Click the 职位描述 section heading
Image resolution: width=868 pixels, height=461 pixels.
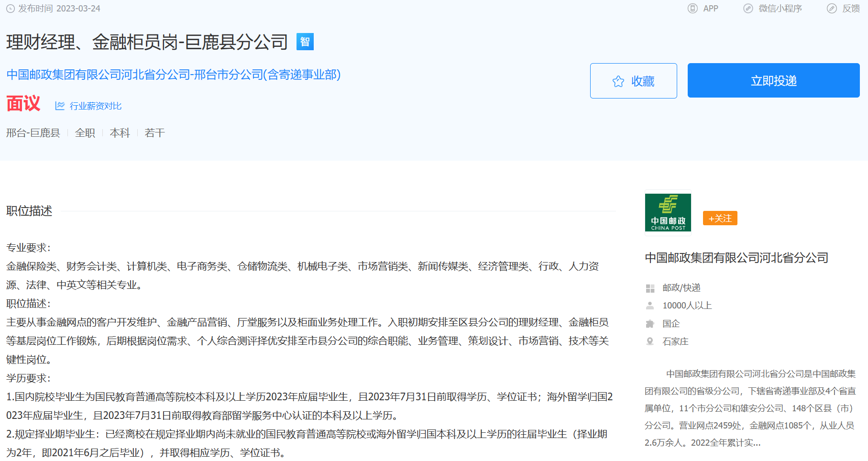point(29,211)
